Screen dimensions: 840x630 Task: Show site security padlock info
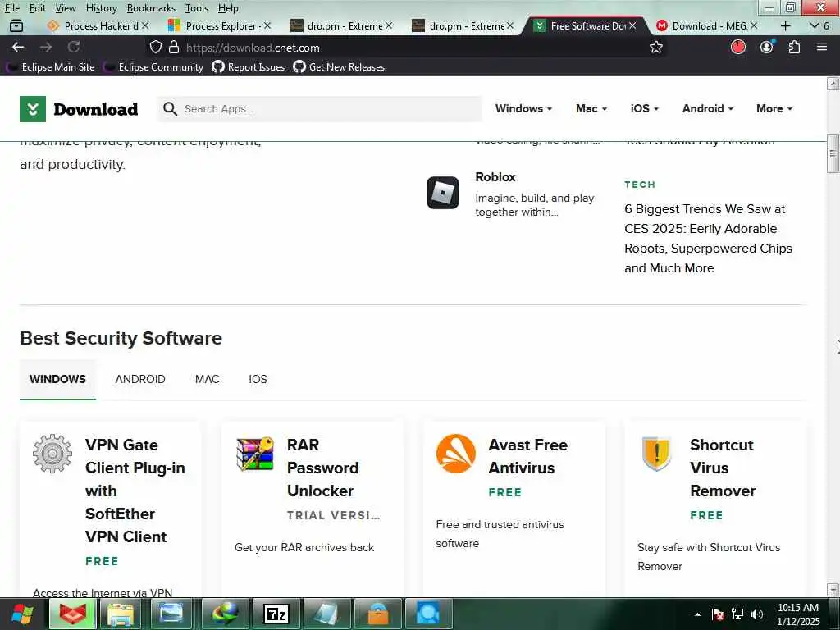tap(174, 47)
